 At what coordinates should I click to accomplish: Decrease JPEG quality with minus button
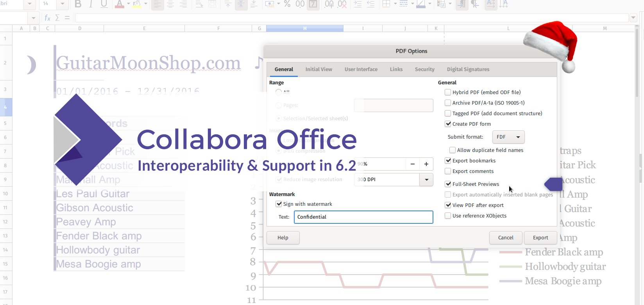pyautogui.click(x=413, y=164)
